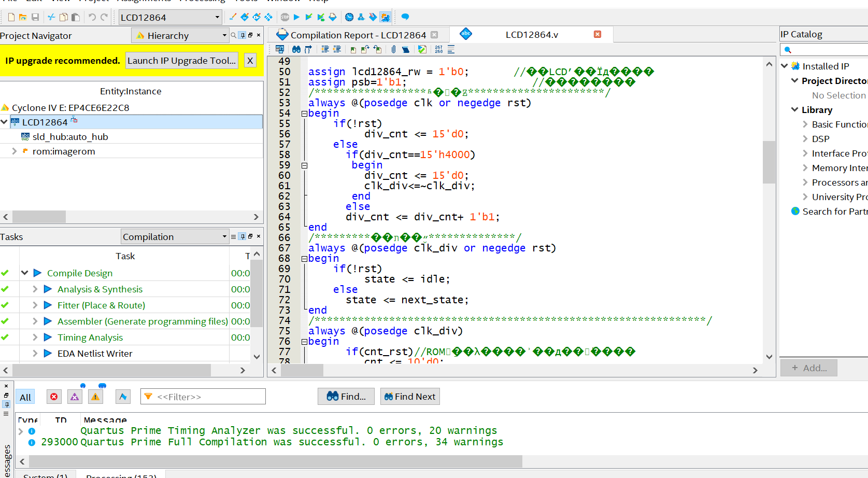Expand rom:imagerom hierarchy node
This screenshot has width=868, height=478.
coord(15,151)
